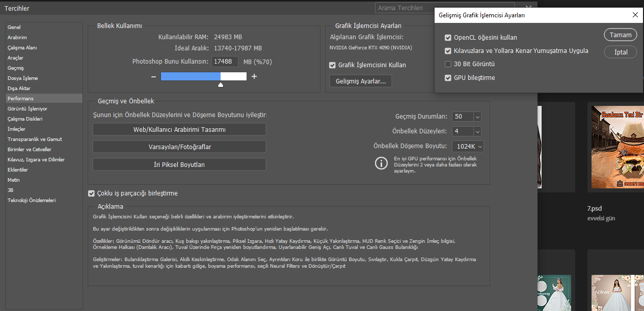
Task: Adjust the RAM usage slider handle
Action: (220, 84)
